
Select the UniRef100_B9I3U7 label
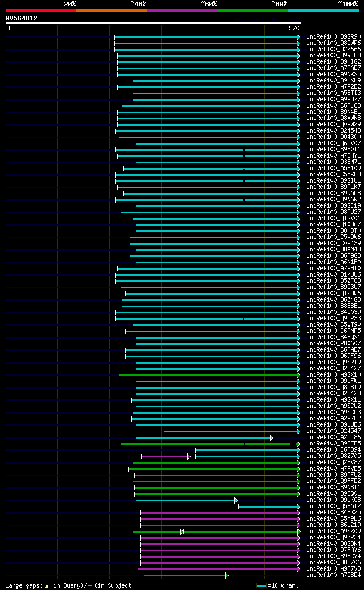(x=333, y=287)
